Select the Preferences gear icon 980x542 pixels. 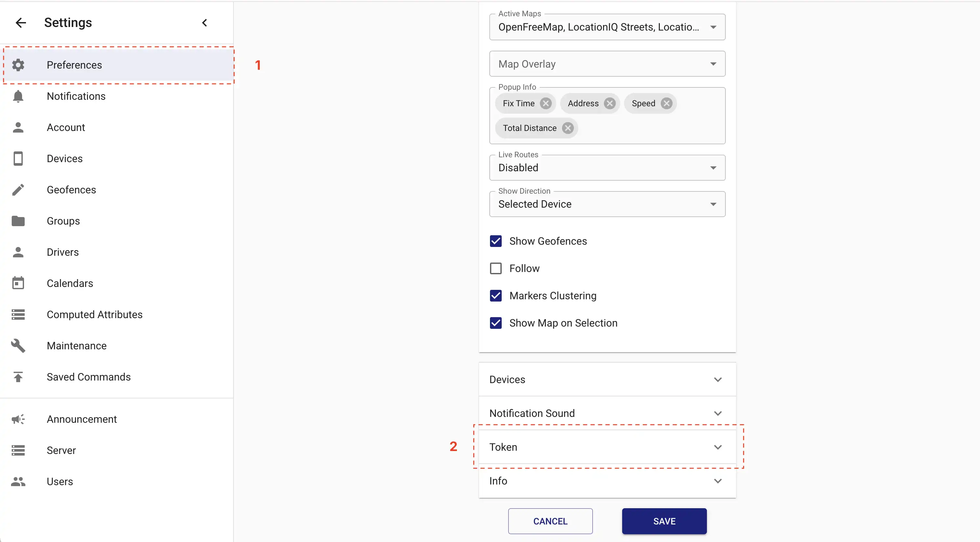point(18,65)
